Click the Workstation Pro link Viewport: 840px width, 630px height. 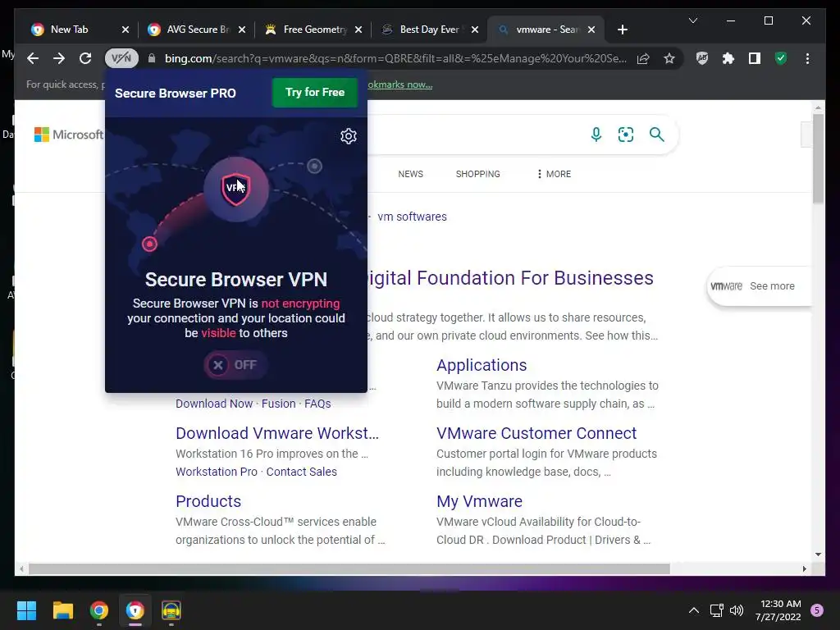(217, 472)
